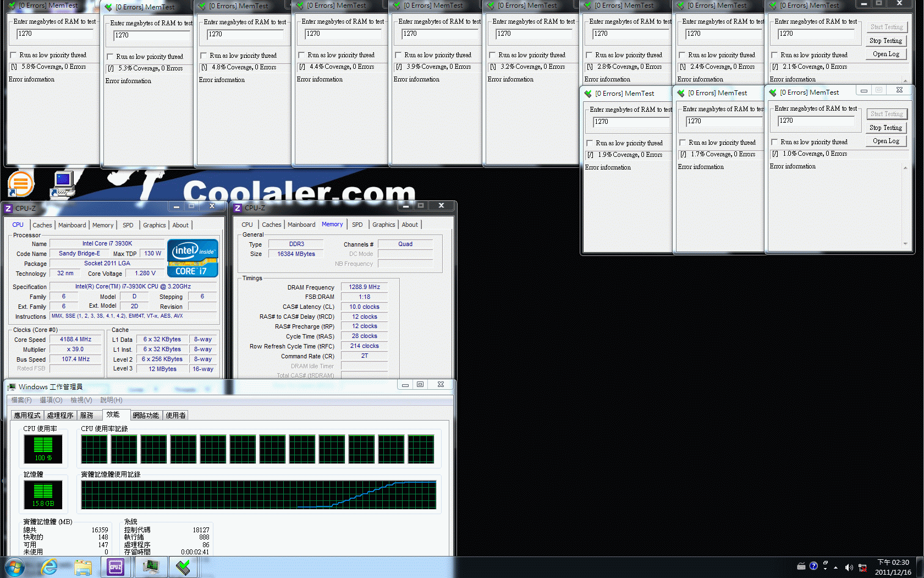Image resolution: width=924 pixels, height=578 pixels.
Task: Click the Windows Start orb
Action: pyautogui.click(x=15, y=567)
